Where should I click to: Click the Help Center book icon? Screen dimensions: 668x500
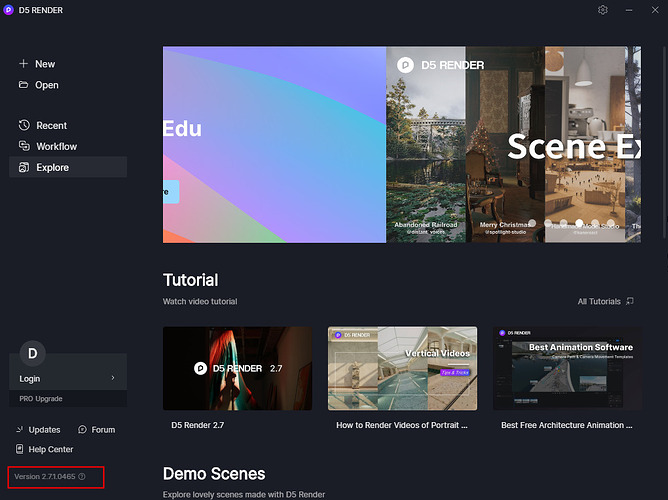click(20, 449)
